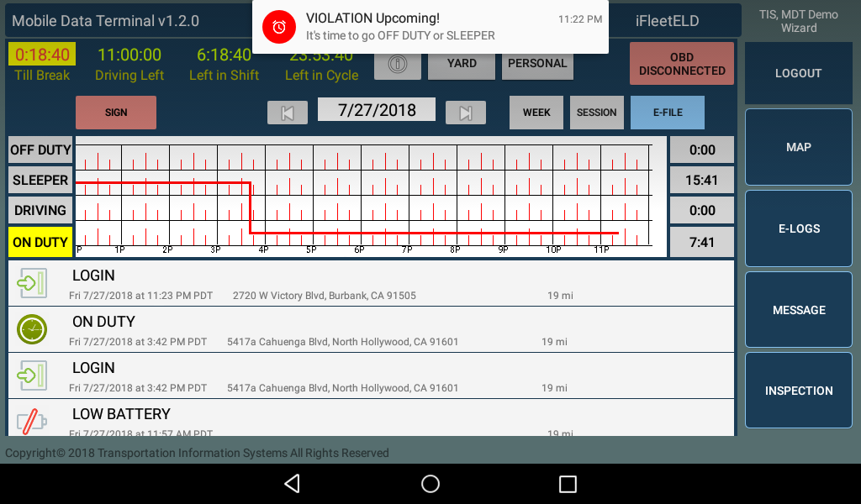This screenshot has height=504, width=861.
Task: Tap the green clock icon for the ON DUTY event
Action: point(32,330)
